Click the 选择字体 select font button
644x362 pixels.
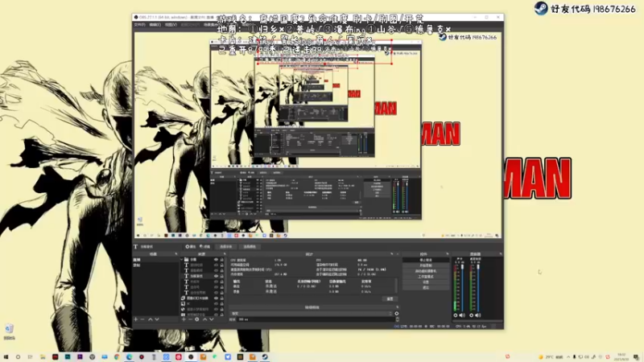tap(226, 247)
